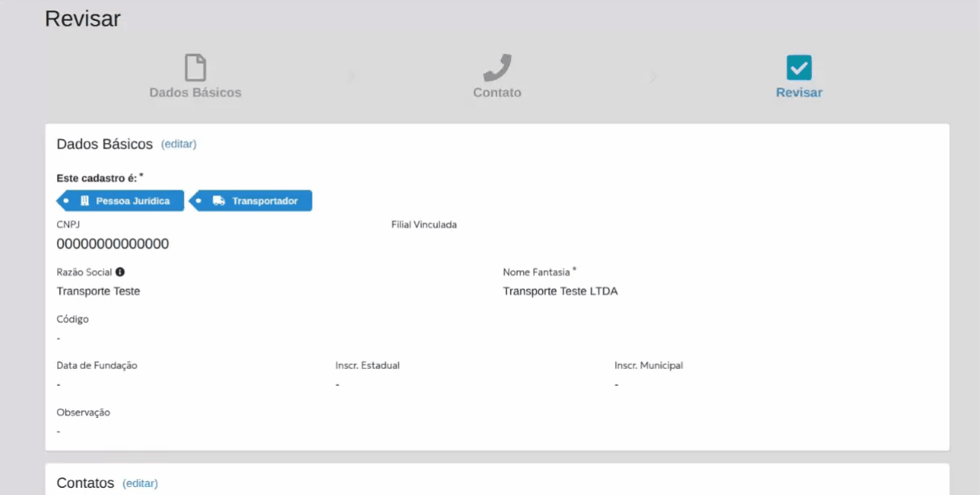Image resolution: width=980 pixels, height=495 pixels.
Task: Click the building icon in Pessoa Jurídica tag
Action: tap(84, 201)
